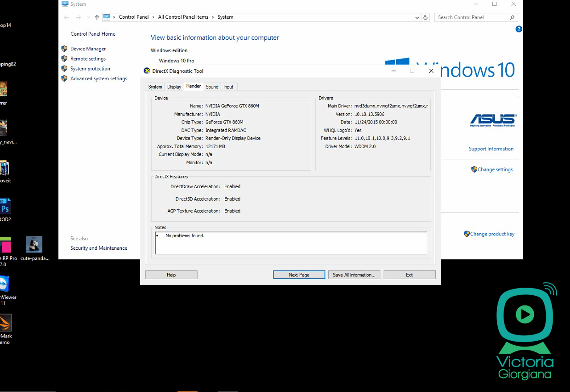Click 'Integrated RAMDAC' DAC type value
Image resolution: width=570 pixels, height=392 pixels.
pos(226,130)
